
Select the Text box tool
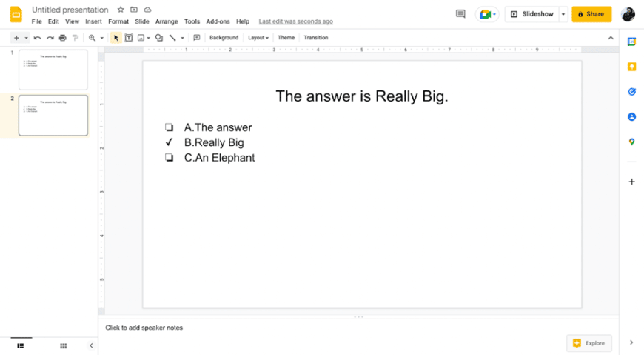(x=129, y=38)
